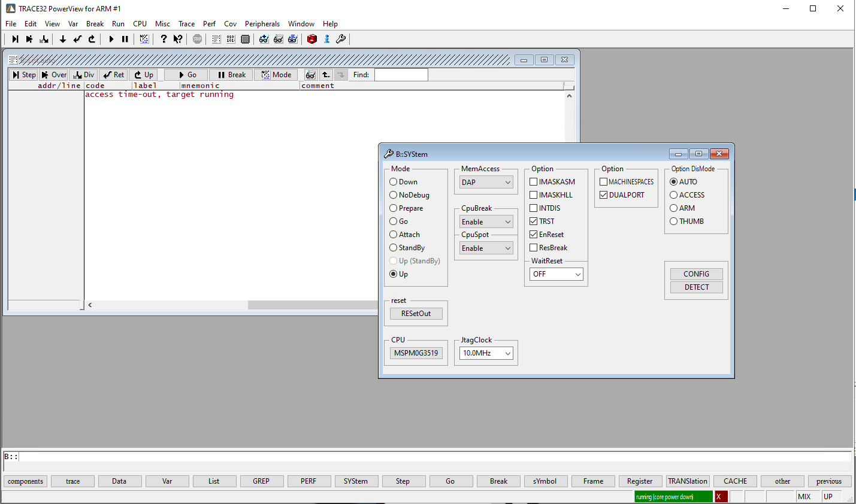This screenshot has height=504, width=856.
Task: Click the Register softkey button
Action: tap(640, 481)
